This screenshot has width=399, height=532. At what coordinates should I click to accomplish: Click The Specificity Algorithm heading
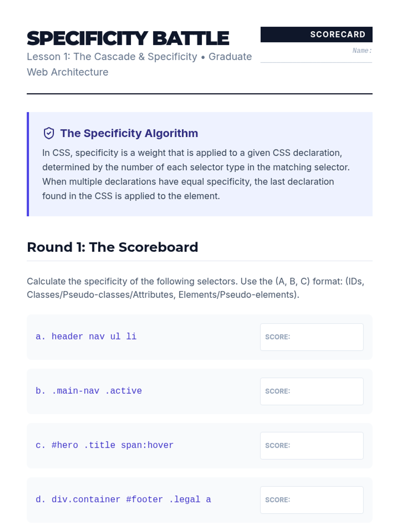pyautogui.click(x=129, y=133)
